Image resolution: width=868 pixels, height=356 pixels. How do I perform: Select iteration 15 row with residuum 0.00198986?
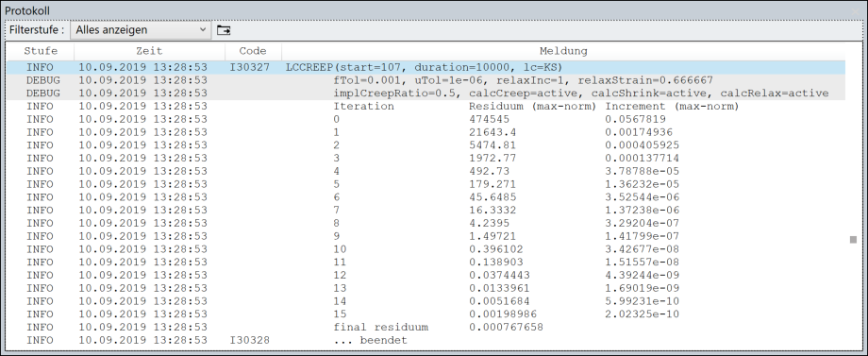pos(426,314)
